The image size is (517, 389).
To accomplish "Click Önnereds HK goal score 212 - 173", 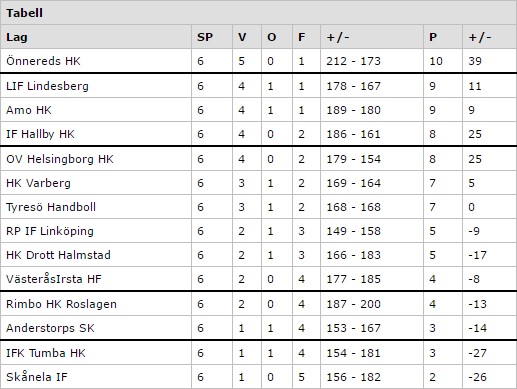I will tap(353, 61).
